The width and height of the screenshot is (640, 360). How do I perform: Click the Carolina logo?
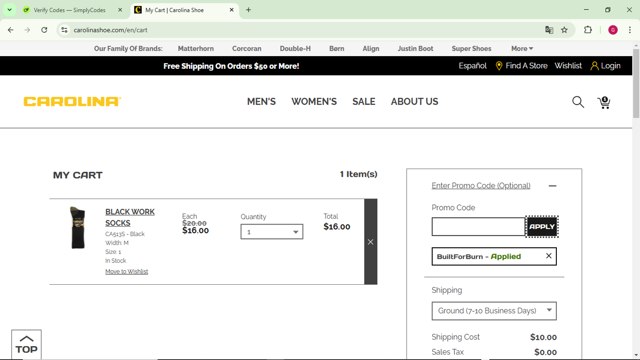point(72,101)
